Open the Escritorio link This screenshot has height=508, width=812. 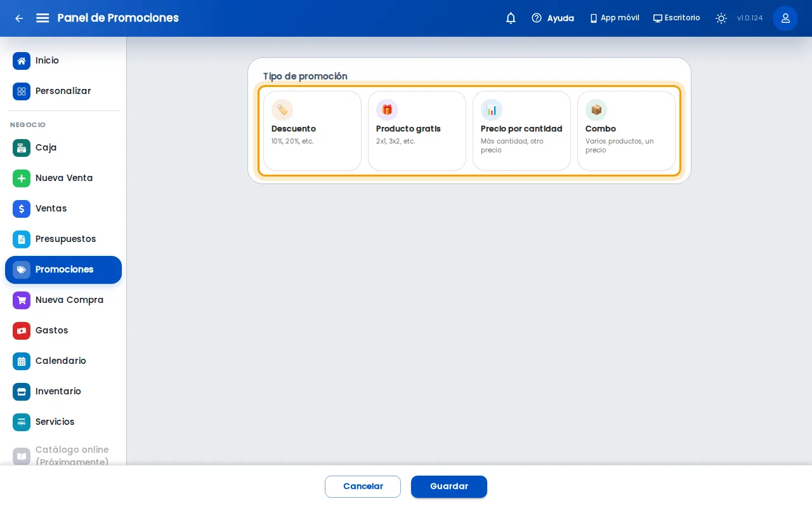click(676, 18)
